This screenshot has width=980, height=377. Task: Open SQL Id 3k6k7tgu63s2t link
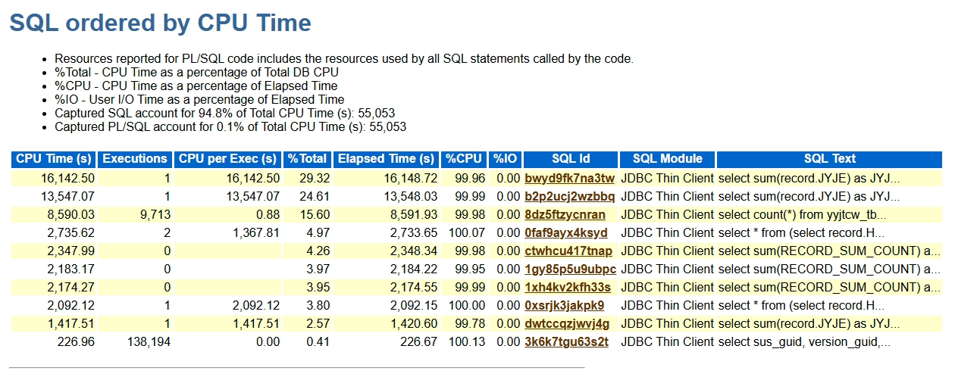click(x=566, y=342)
